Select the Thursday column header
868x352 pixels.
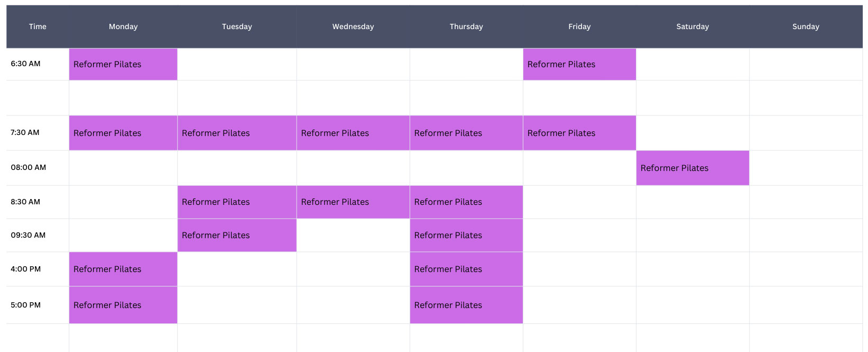click(x=466, y=26)
